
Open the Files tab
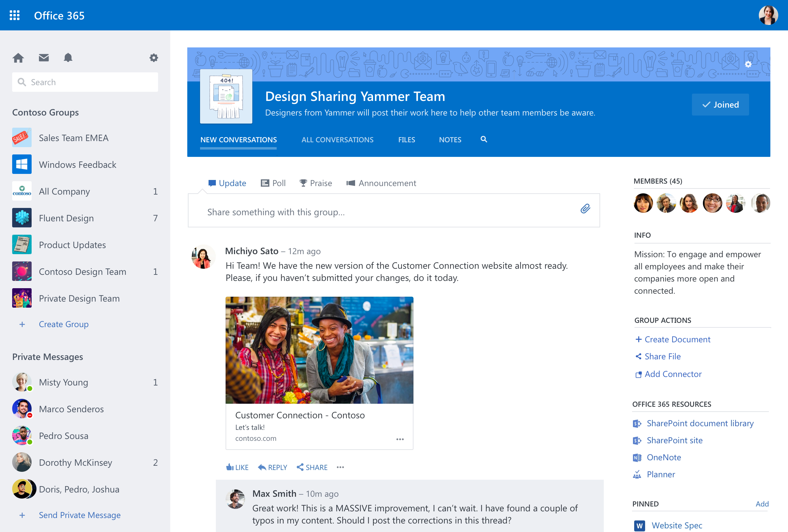tap(406, 139)
